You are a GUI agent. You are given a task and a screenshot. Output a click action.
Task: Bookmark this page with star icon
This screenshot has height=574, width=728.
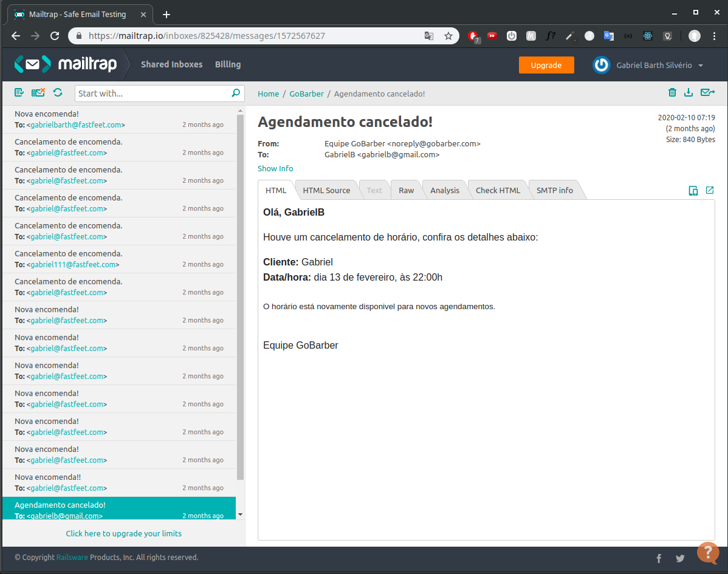click(x=448, y=36)
